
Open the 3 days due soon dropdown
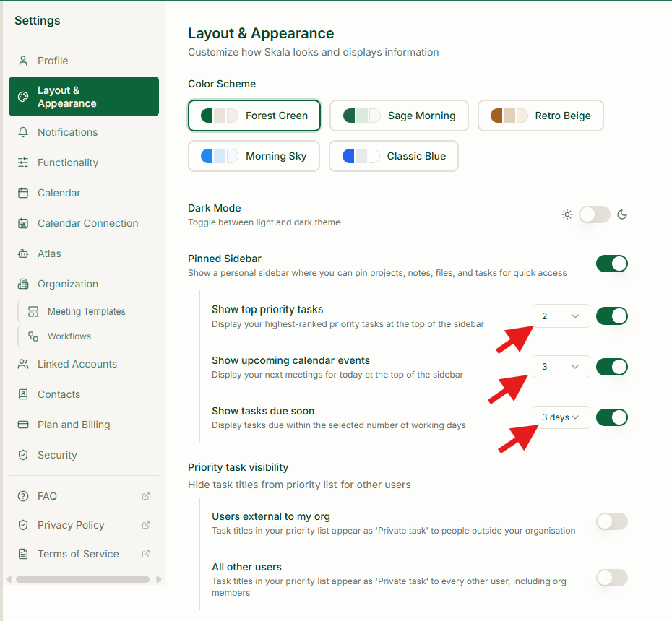coord(561,417)
